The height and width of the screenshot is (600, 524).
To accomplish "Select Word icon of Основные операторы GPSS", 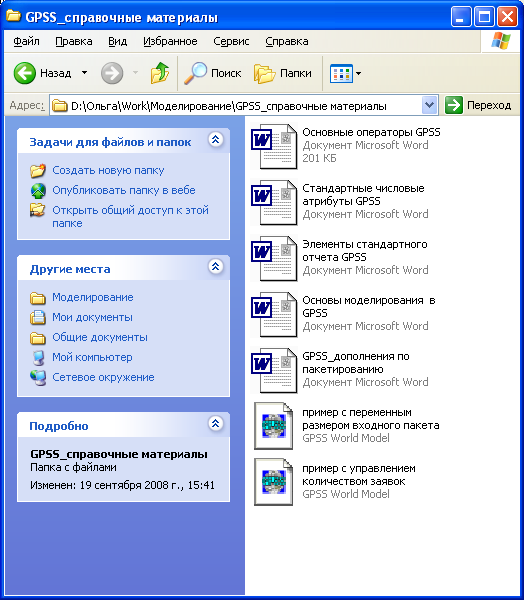I will coord(274,146).
